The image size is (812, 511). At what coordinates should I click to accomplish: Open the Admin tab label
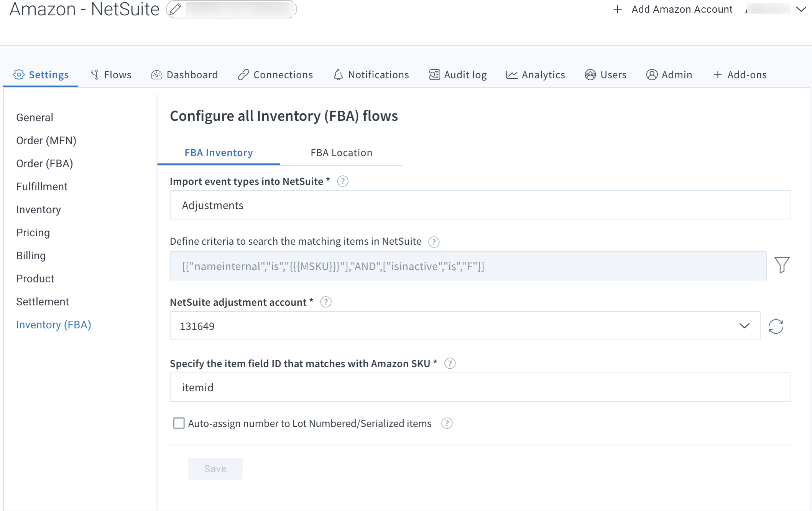pos(677,75)
